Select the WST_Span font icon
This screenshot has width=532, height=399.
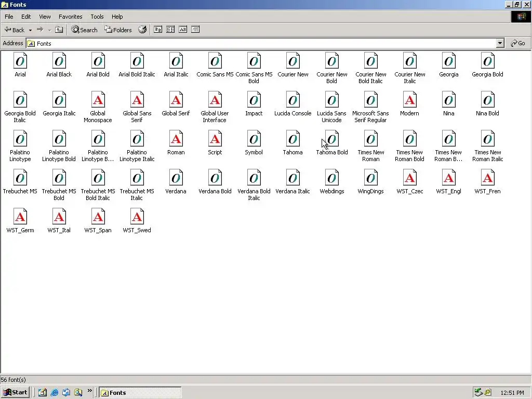98,217
